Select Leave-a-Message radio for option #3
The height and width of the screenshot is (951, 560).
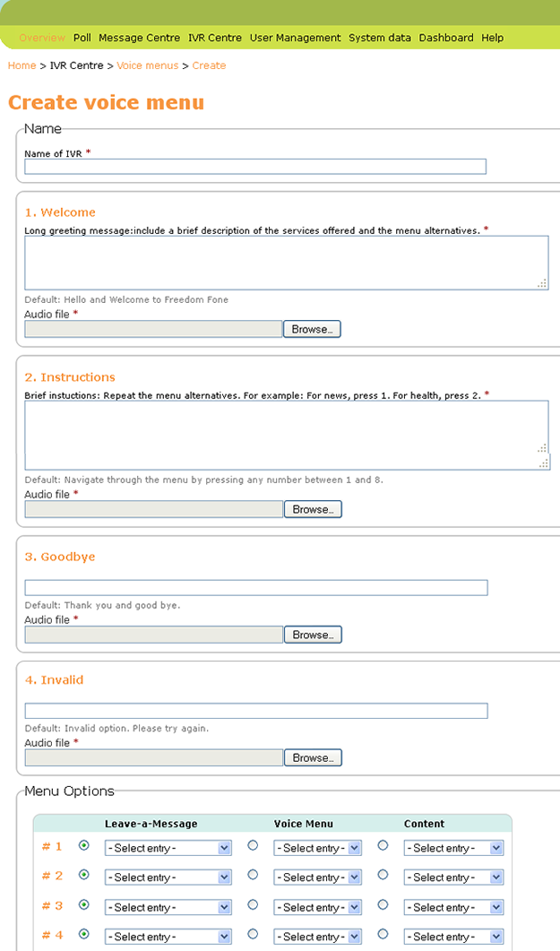(84, 904)
